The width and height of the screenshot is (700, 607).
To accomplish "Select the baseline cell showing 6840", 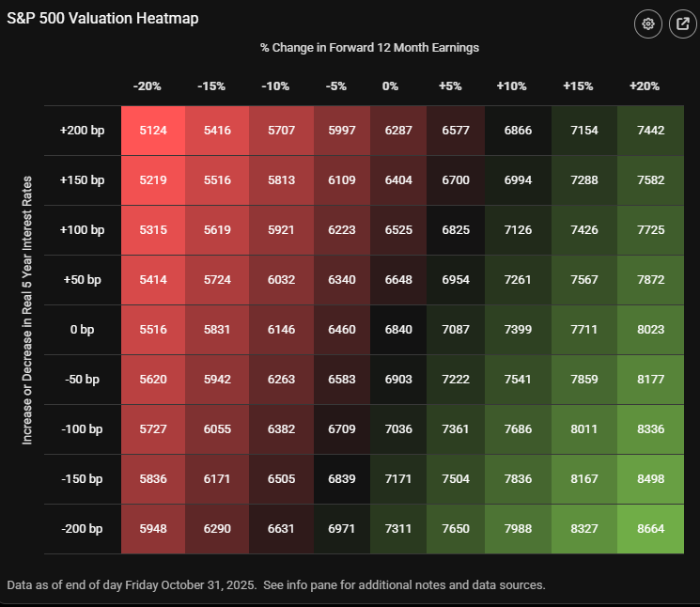I will click(398, 330).
